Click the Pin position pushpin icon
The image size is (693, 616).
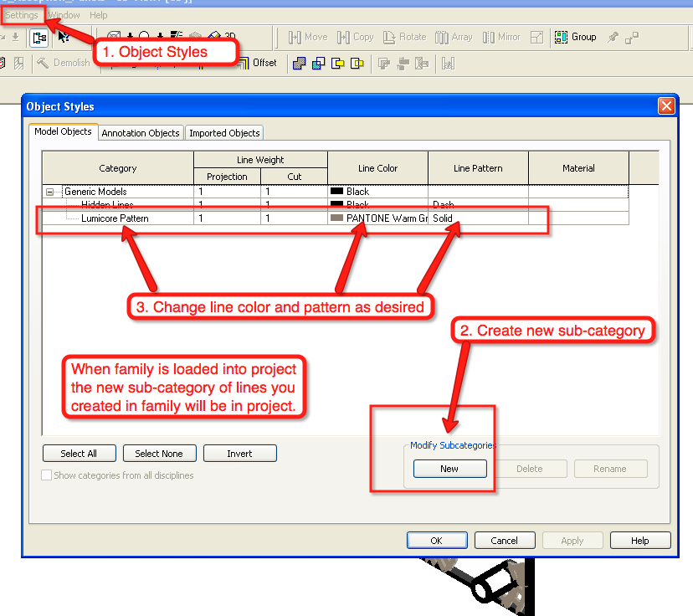click(x=613, y=38)
